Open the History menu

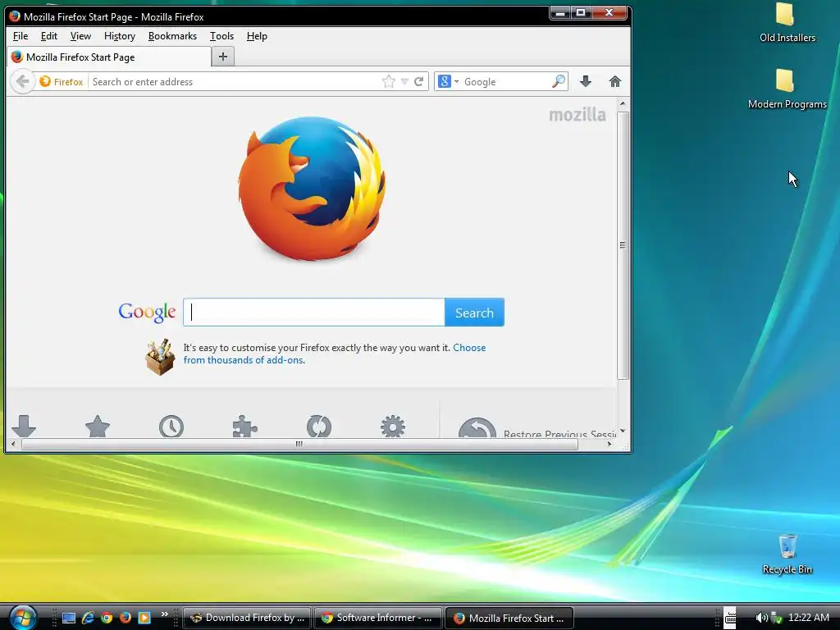pyautogui.click(x=120, y=36)
